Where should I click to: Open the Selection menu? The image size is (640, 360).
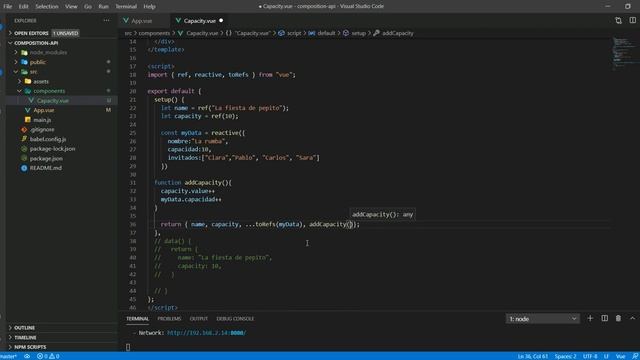coord(47,7)
